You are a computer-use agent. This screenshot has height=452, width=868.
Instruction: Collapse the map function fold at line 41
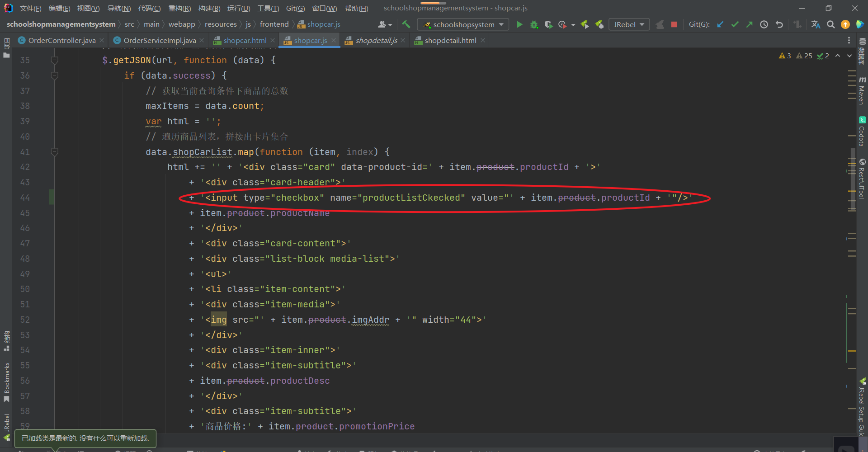[55, 152]
